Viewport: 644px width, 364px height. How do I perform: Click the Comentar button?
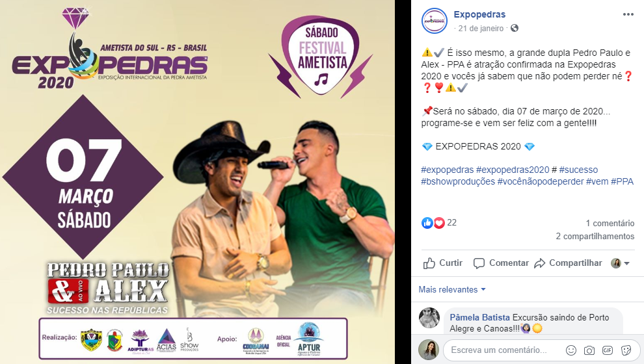point(501,263)
